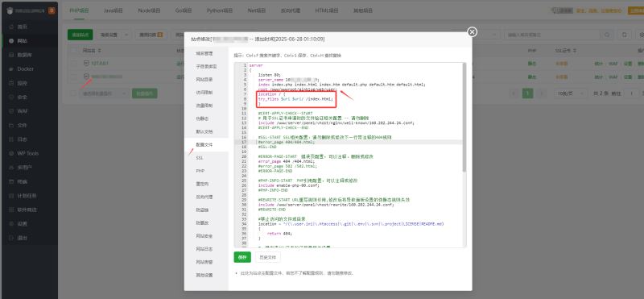Click the code editor vertical scrollbar
Viewport: 644px width, 299px height.
[464, 117]
